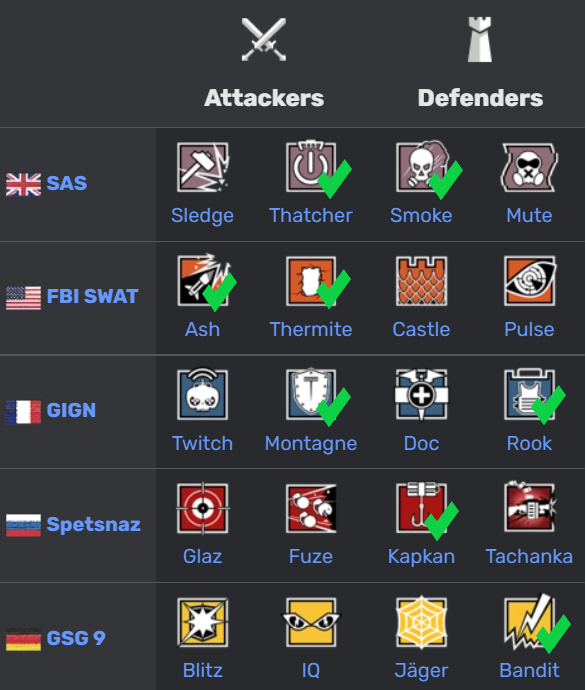Open the Glaz crosshair target icon
This screenshot has width=587, height=690.
pos(202,509)
